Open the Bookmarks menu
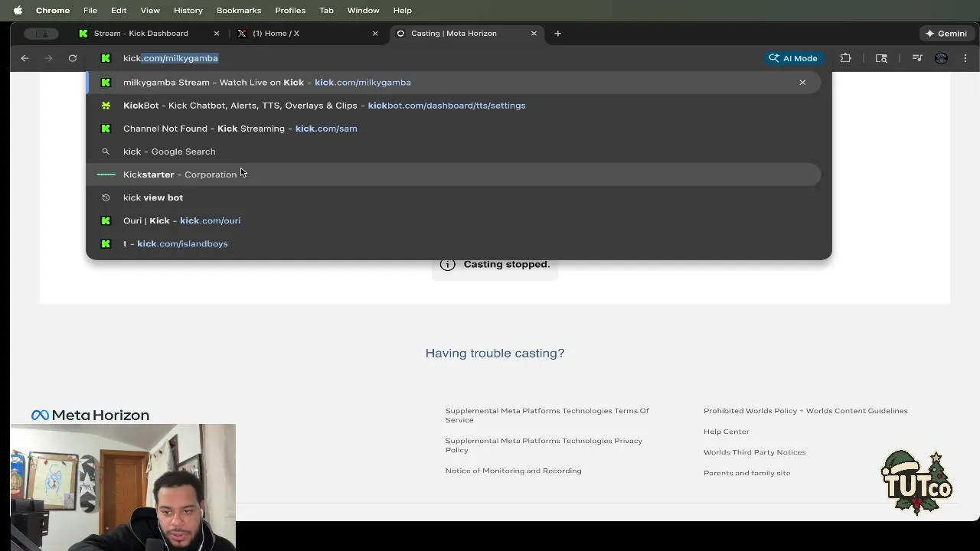Screen dimensions: 980x551 (x=239, y=10)
